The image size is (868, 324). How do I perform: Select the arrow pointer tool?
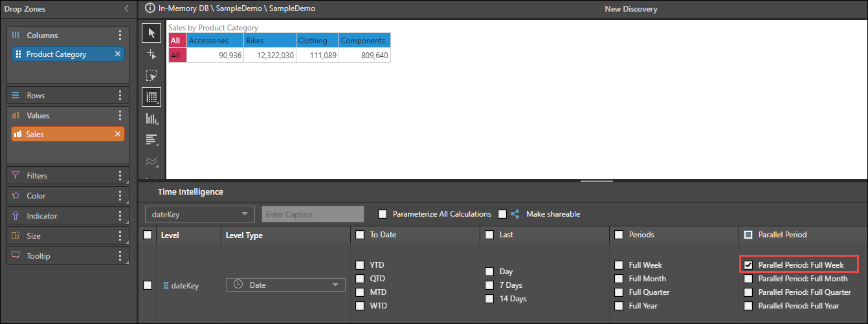pos(151,33)
